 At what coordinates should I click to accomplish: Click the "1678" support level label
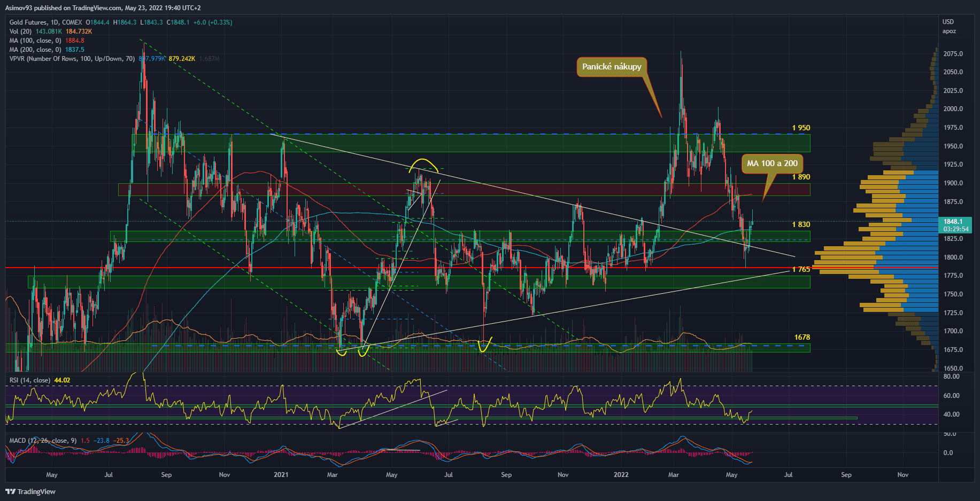802,338
